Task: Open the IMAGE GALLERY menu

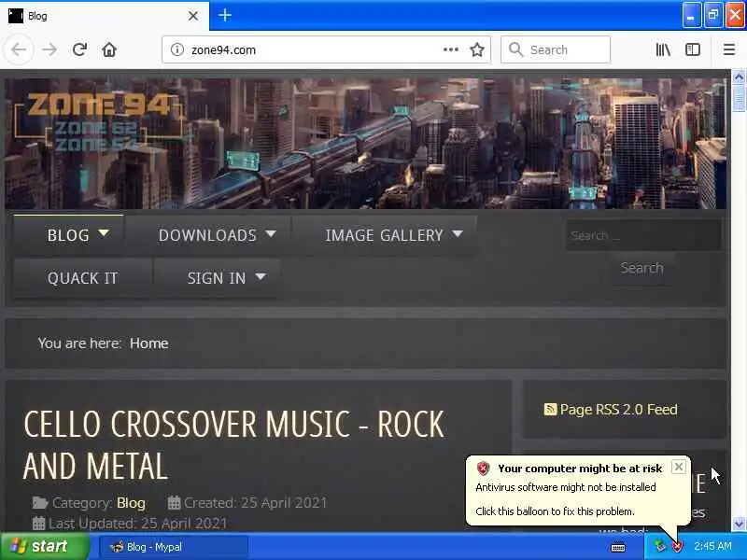Action: pyautogui.click(x=385, y=235)
